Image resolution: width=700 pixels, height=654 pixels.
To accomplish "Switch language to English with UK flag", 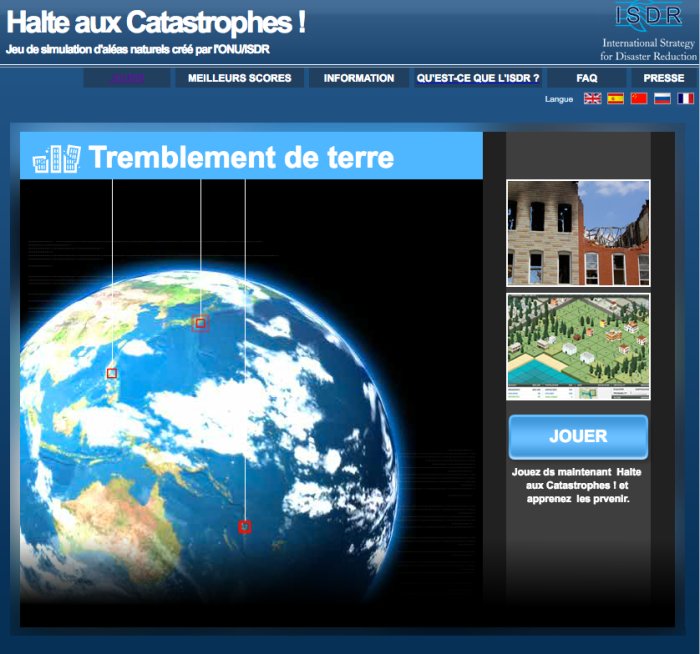I will click(x=592, y=99).
